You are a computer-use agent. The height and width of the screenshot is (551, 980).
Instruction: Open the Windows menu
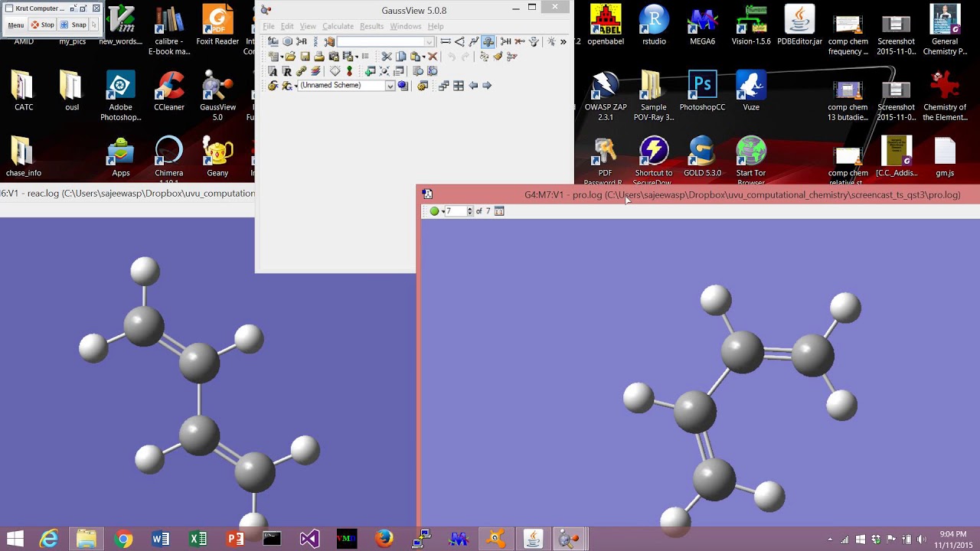coord(406,26)
